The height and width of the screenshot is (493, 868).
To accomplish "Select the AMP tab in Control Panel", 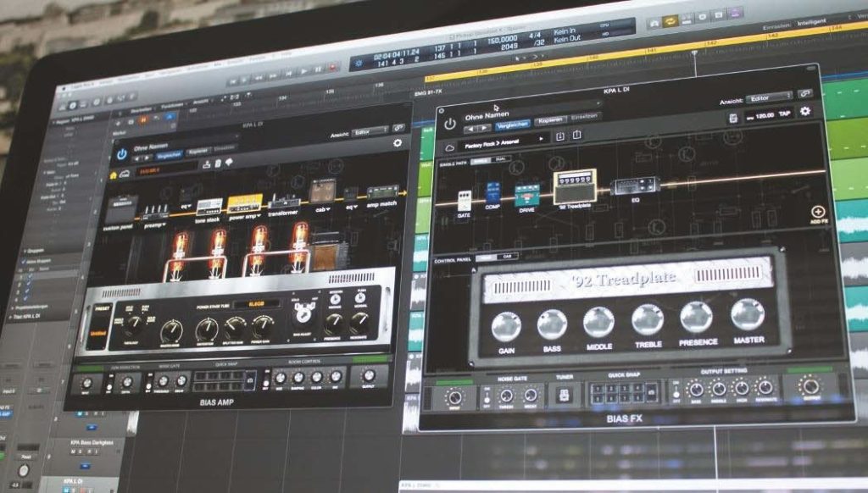I will click(486, 258).
